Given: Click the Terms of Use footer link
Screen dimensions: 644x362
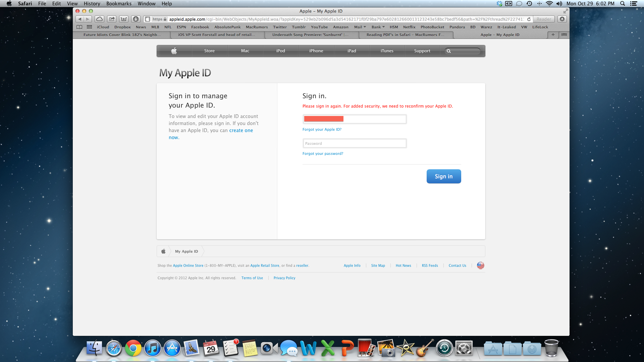Looking at the screenshot, I should [252, 278].
